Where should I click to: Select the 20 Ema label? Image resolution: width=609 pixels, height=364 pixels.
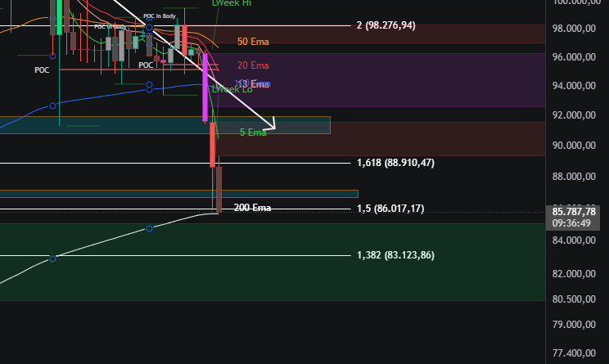pyautogui.click(x=253, y=65)
